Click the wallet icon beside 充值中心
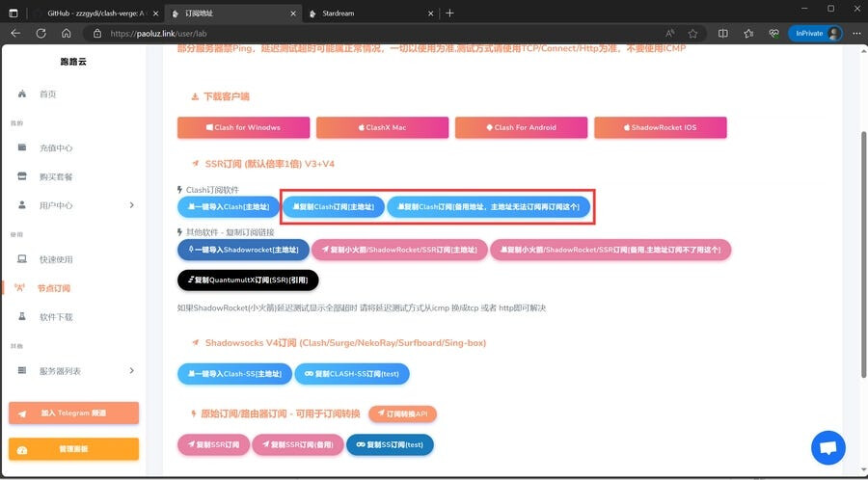This screenshot has height=480, width=868. 22,147
